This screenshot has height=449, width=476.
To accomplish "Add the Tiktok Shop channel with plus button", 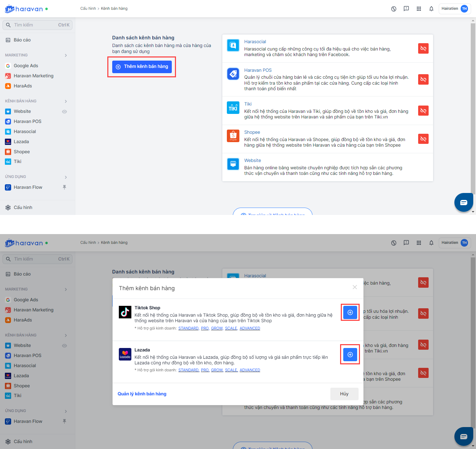I will pyautogui.click(x=350, y=312).
